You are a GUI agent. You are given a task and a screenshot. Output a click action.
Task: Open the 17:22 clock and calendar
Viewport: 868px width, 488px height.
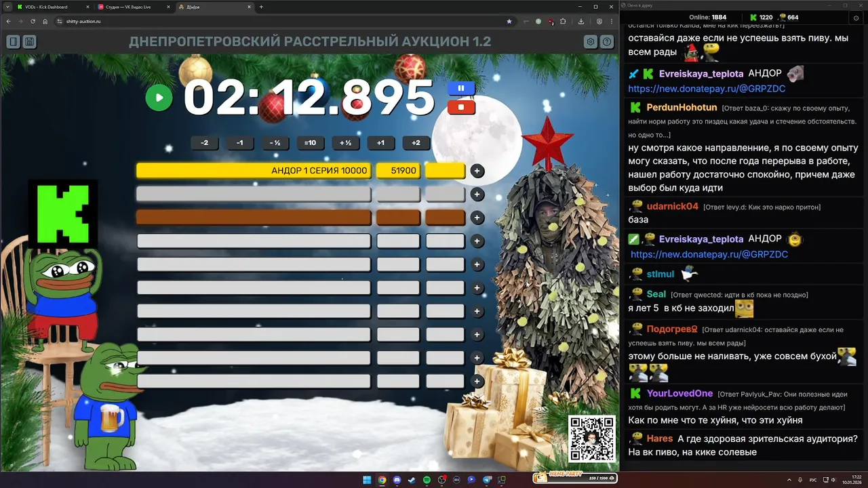[x=852, y=480]
